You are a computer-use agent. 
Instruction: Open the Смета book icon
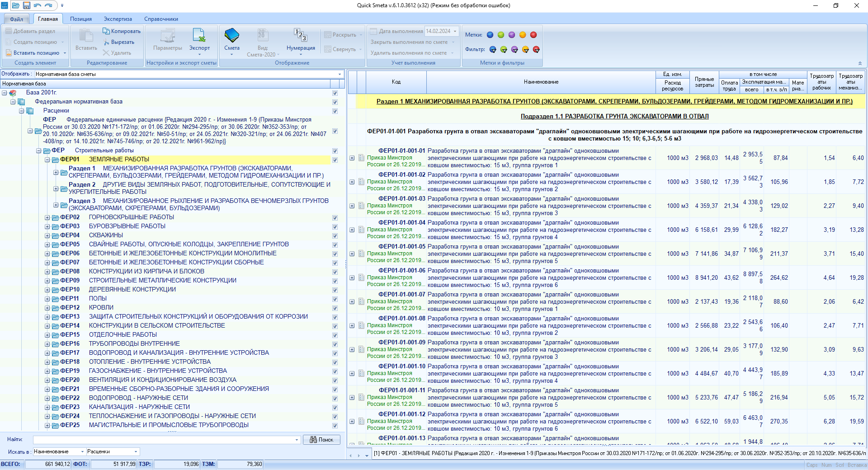click(231, 35)
